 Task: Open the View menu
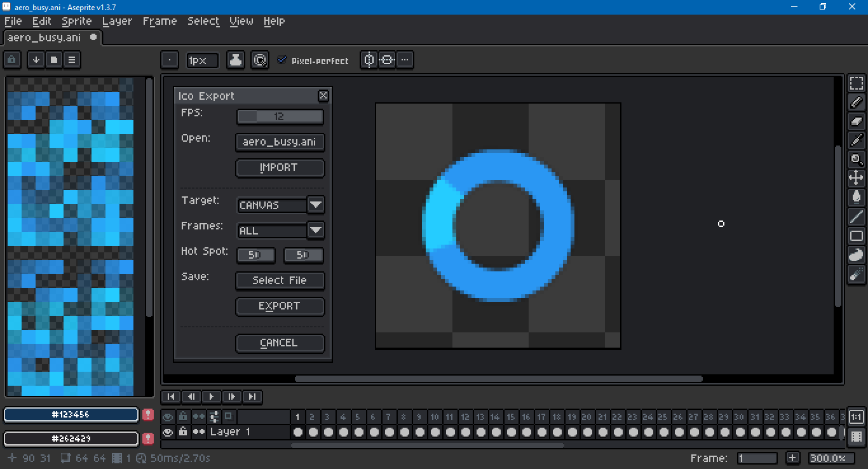(241, 21)
